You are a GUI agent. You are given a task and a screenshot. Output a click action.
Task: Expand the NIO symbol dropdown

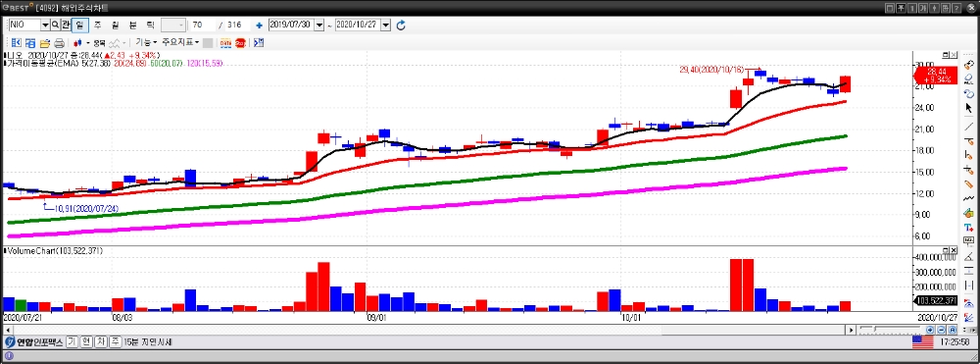click(x=45, y=25)
